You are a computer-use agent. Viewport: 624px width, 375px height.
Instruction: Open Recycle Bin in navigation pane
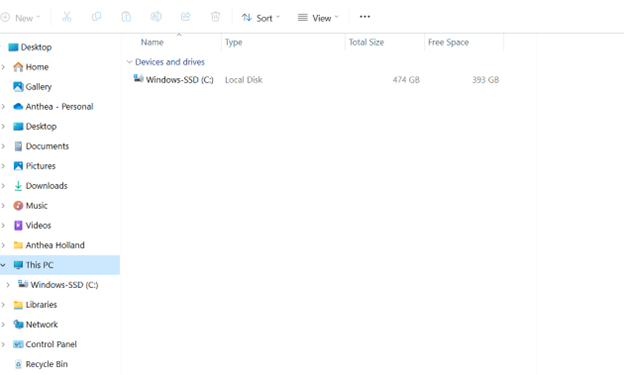(47, 364)
